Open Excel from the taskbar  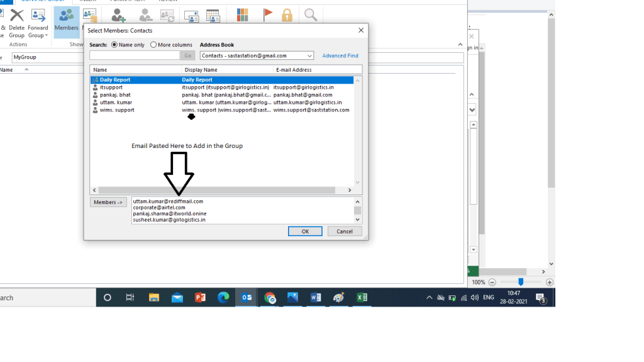click(x=362, y=298)
